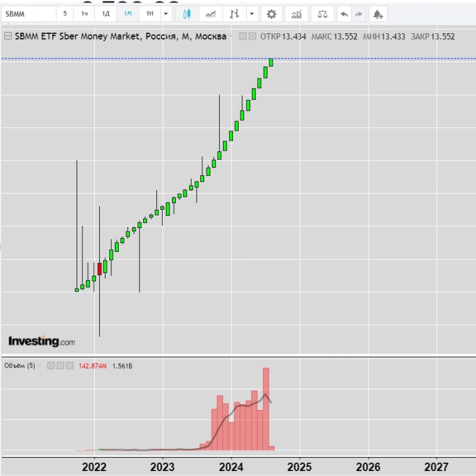This screenshot has height=476, width=476.
Task: Undo the last chart action
Action: pyautogui.click(x=344, y=14)
